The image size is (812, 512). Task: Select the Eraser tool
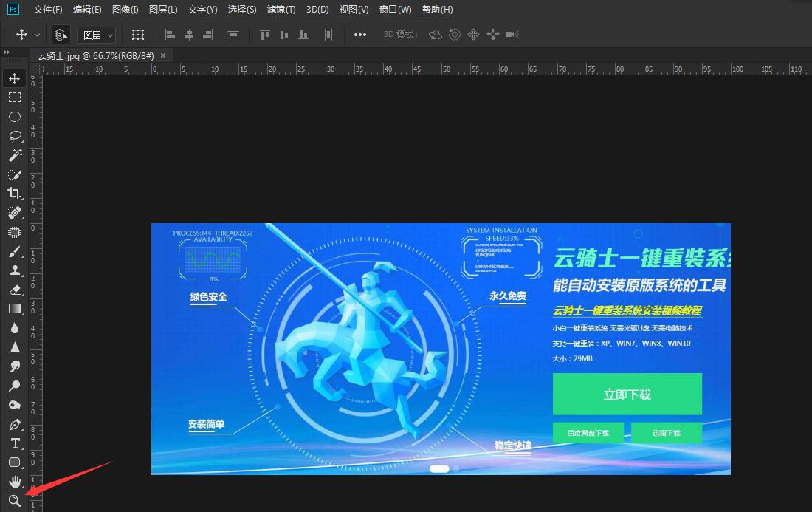[15, 290]
